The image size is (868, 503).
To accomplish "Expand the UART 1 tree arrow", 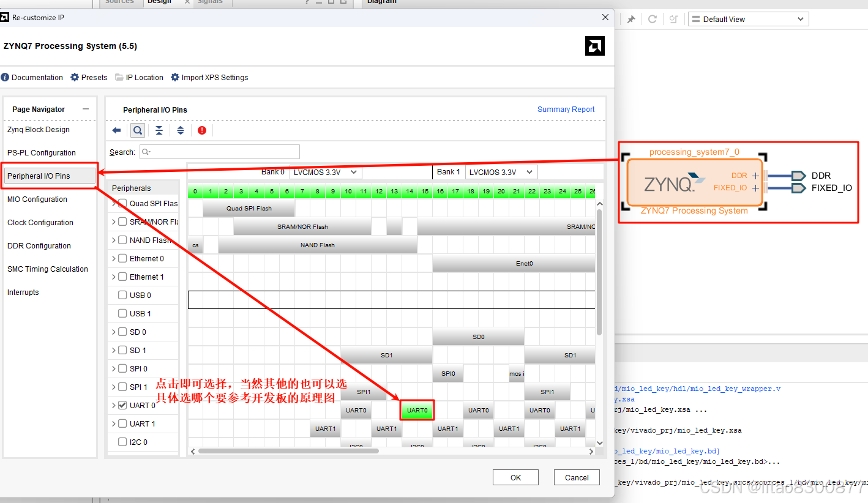I will pyautogui.click(x=114, y=423).
